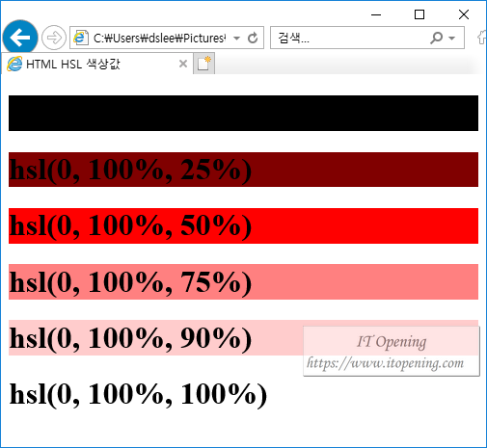Open the search provider dropdown arrow

click(x=452, y=39)
